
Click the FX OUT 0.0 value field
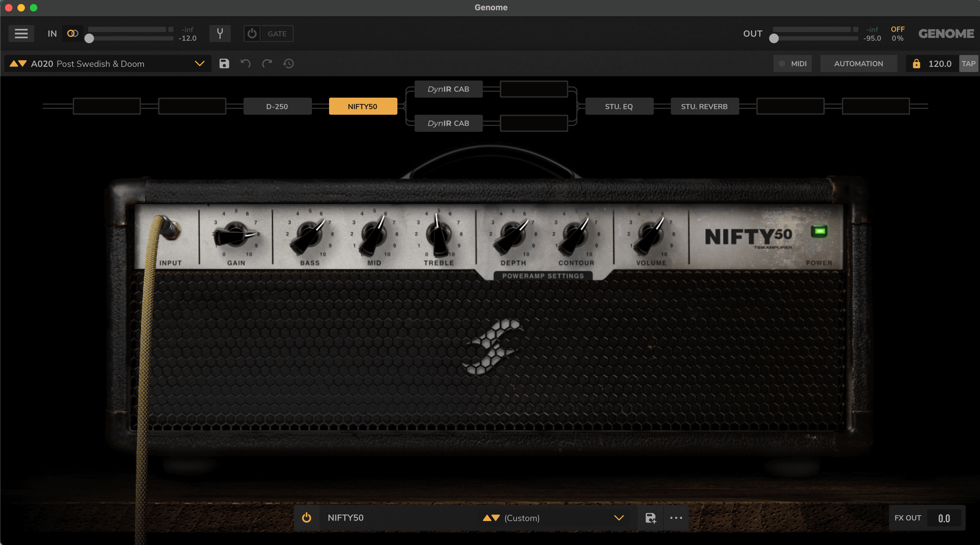pos(944,518)
